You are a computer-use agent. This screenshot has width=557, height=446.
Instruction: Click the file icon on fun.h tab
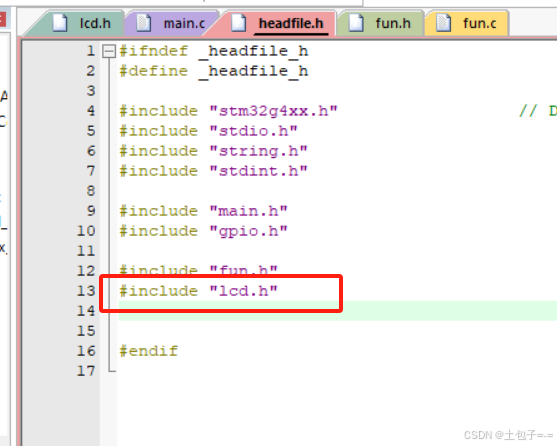pyautogui.click(x=356, y=23)
